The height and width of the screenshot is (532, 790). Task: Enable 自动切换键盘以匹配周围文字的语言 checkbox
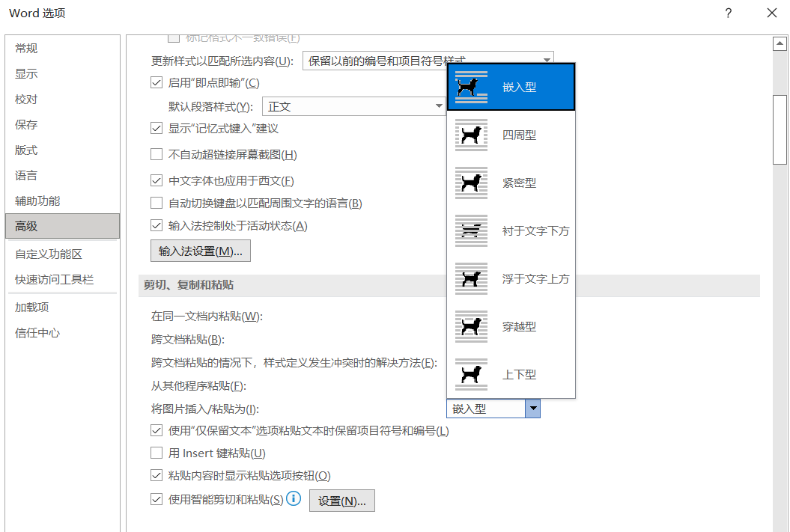[157, 203]
